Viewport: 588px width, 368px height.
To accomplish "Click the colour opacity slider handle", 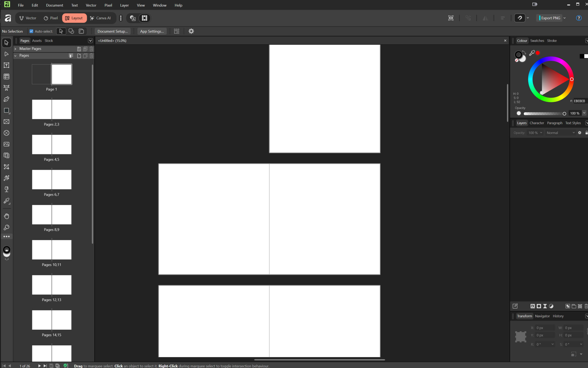I will click(x=564, y=114).
